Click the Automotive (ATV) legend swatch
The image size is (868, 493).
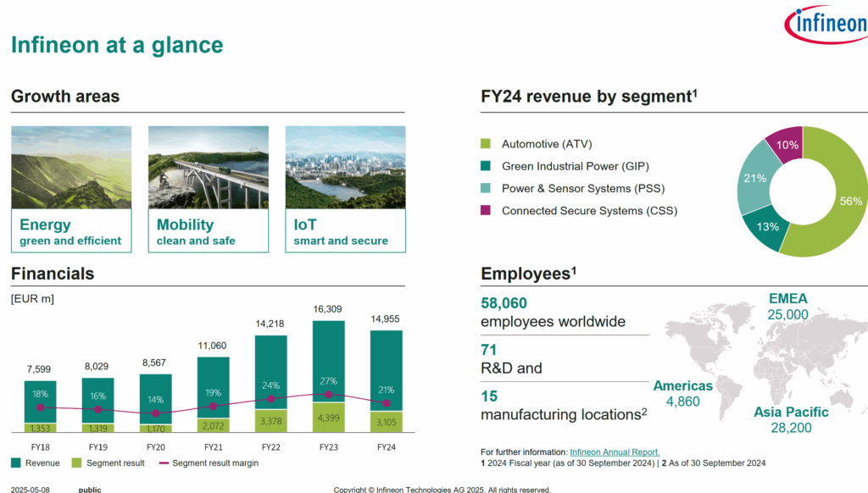[x=486, y=144]
